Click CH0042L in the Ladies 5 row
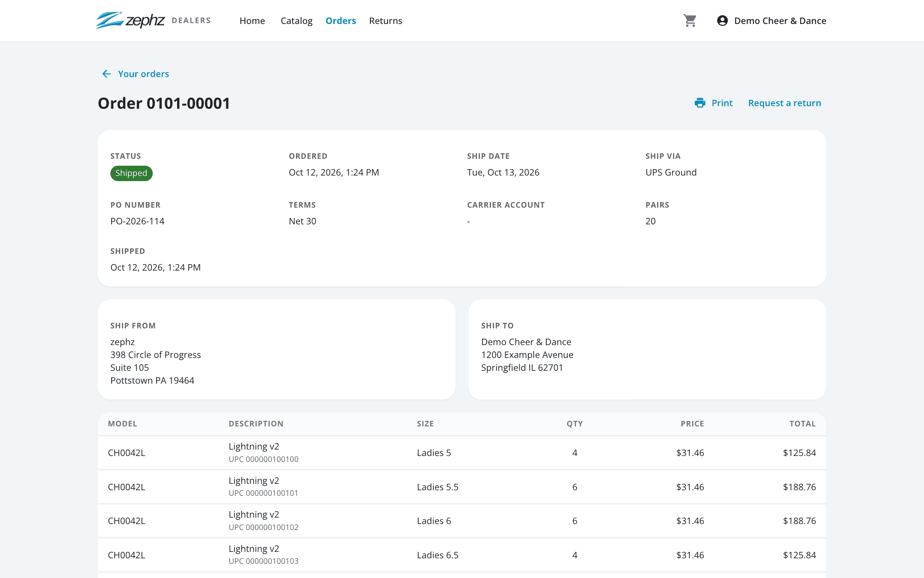 127,453
